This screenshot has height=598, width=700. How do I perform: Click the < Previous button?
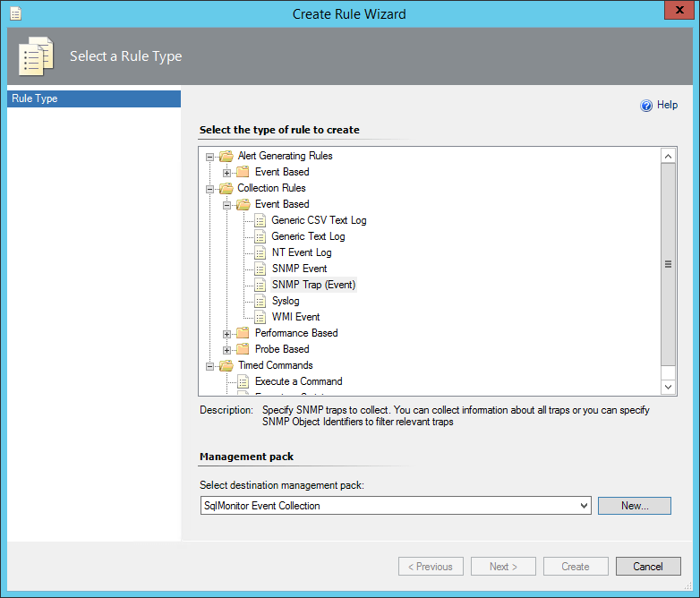point(431,567)
